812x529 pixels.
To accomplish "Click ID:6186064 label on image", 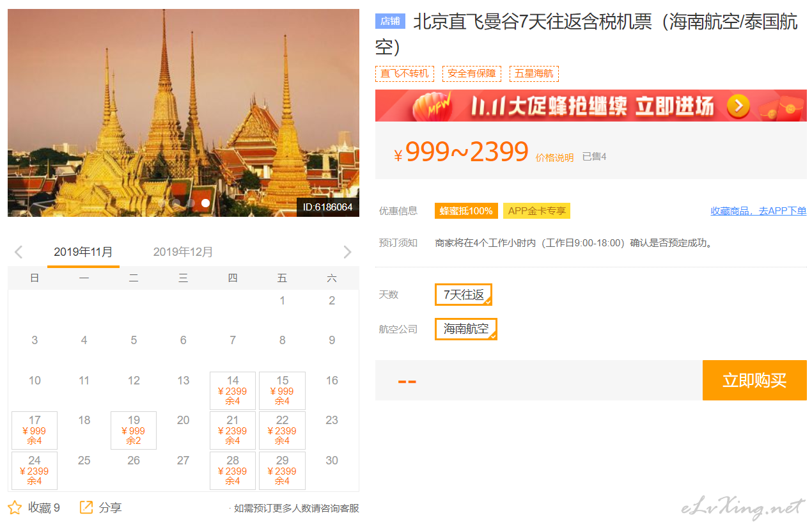I will 327,207.
